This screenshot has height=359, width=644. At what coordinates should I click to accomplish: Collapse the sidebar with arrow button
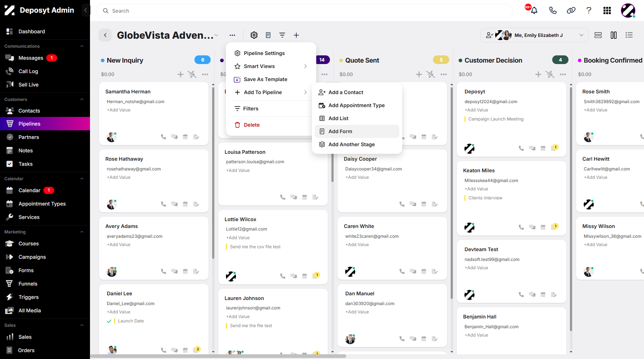coord(86,10)
